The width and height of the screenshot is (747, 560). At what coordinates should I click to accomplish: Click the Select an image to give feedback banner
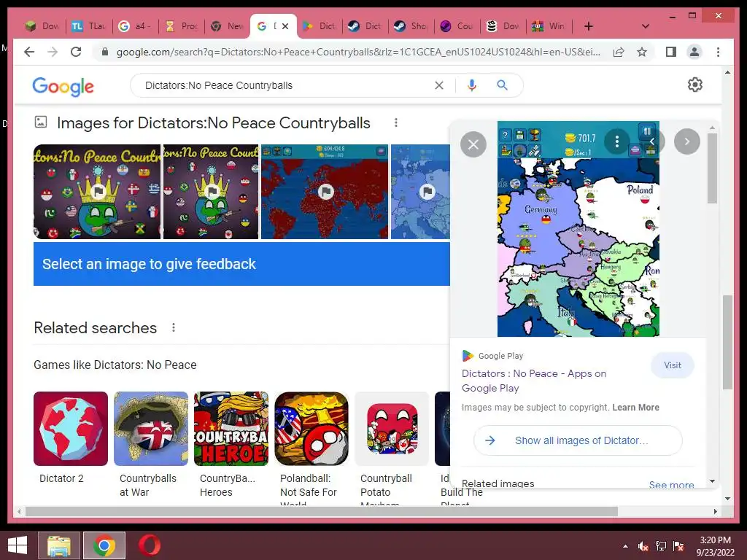[x=241, y=264]
